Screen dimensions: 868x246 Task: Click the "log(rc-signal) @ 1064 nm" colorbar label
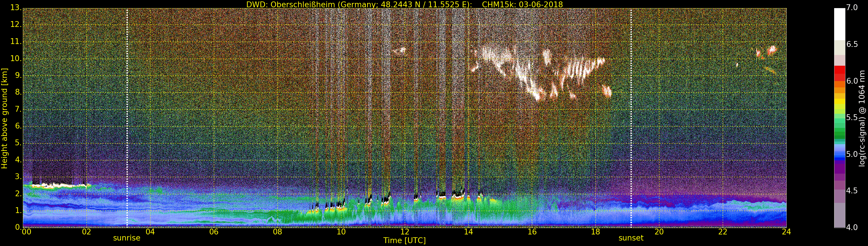862,118
